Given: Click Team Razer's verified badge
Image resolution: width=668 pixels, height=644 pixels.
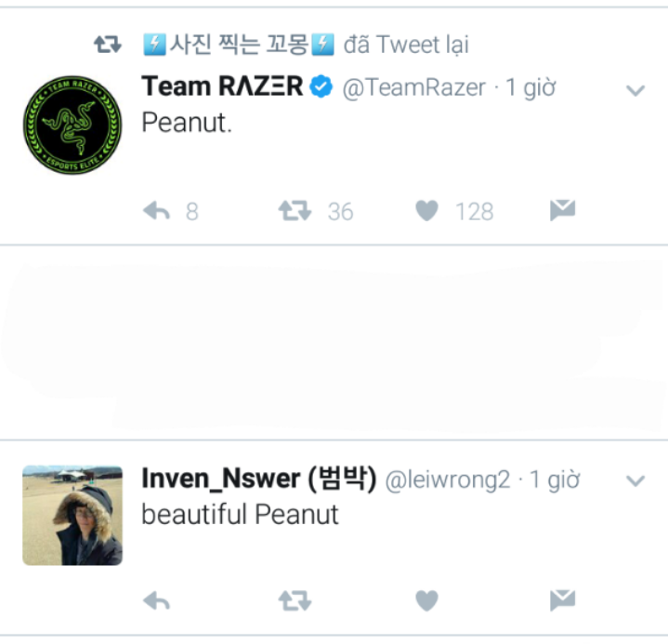Looking at the screenshot, I should click(321, 88).
